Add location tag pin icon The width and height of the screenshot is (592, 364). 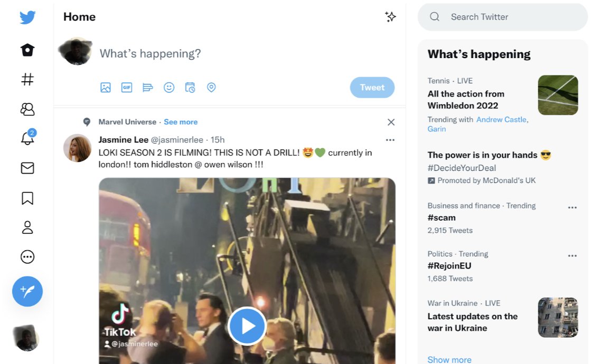pos(211,88)
